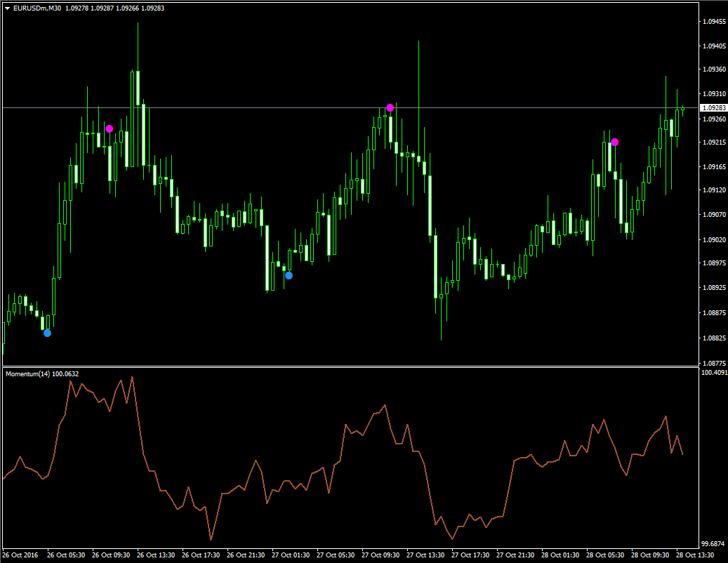Click the 27 Oct 17:30 time label

470,555
